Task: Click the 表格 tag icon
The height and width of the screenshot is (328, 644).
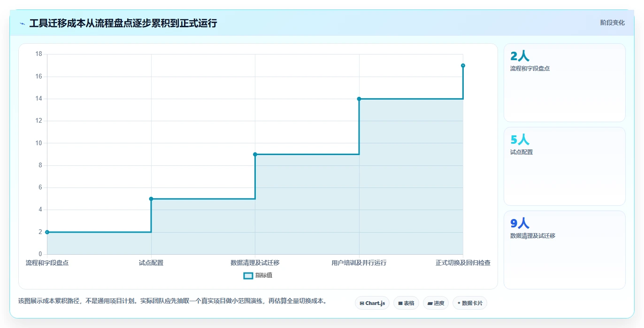Action: tap(400, 304)
